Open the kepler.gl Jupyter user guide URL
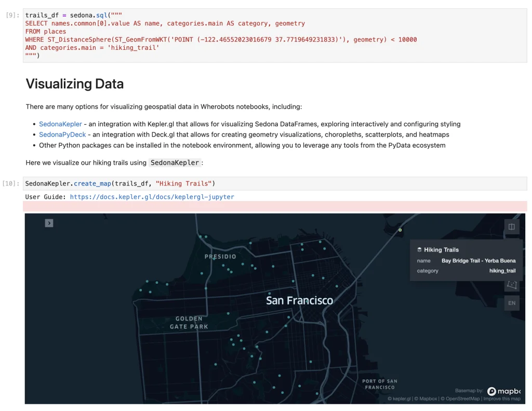Screen dimensions: 532x411 point(152,197)
